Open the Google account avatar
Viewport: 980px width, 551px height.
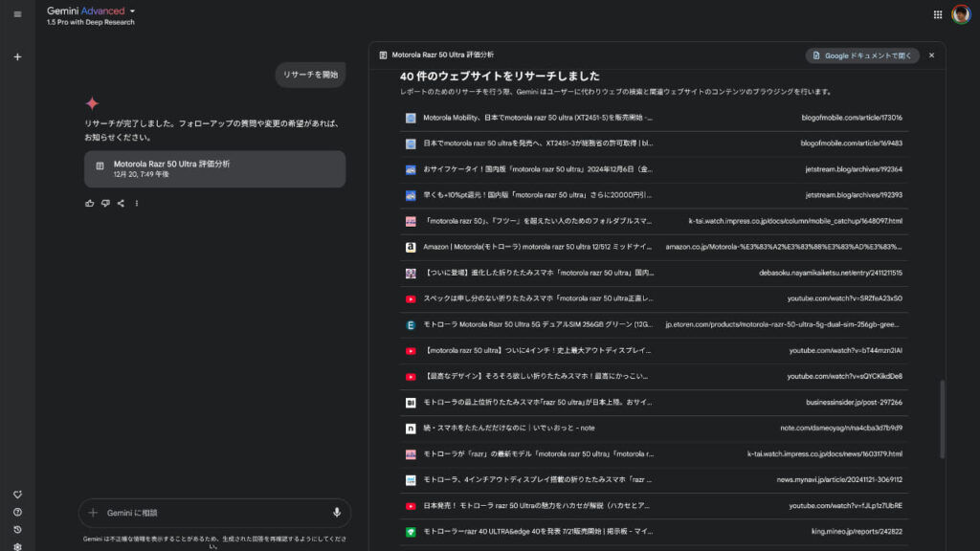pos(961,13)
